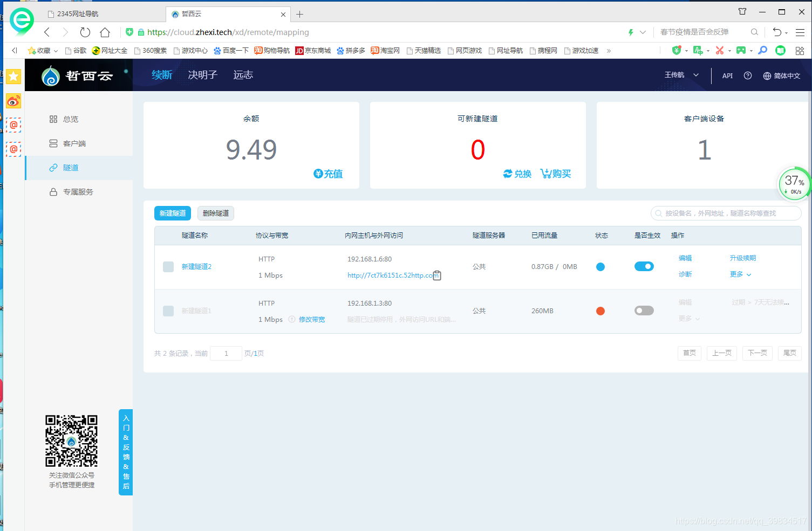
Task: Click the browser refresh icon
Action: point(85,32)
